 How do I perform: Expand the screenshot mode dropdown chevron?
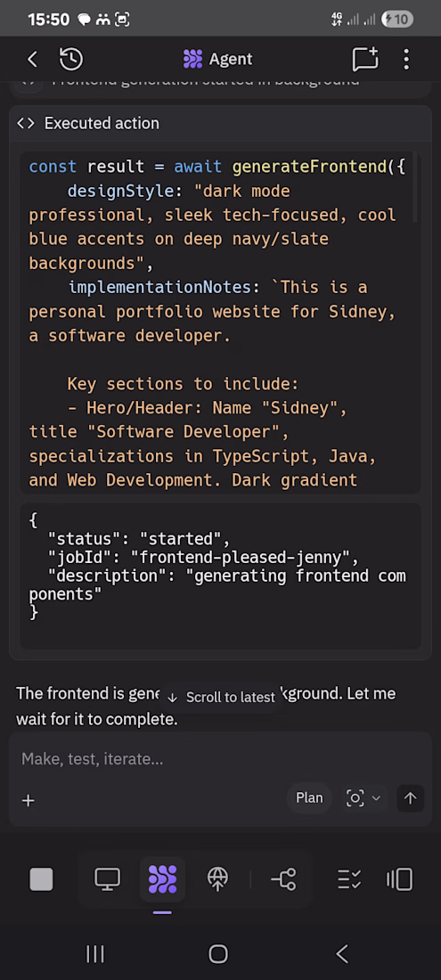376,798
